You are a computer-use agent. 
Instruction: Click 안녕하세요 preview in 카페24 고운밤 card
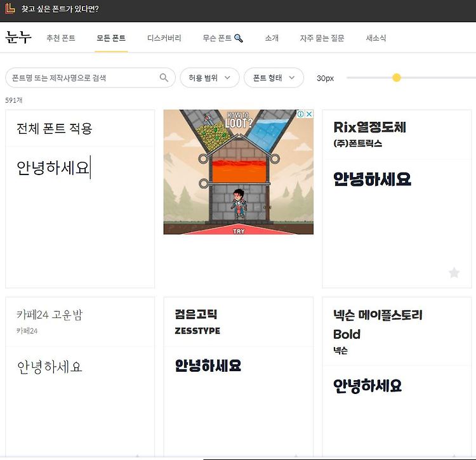(x=50, y=367)
